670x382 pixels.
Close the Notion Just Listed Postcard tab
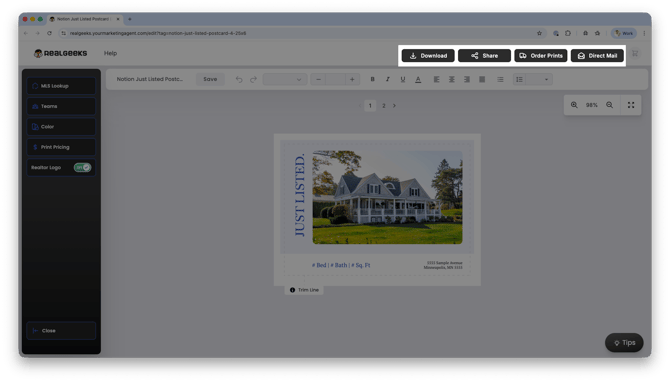click(118, 19)
